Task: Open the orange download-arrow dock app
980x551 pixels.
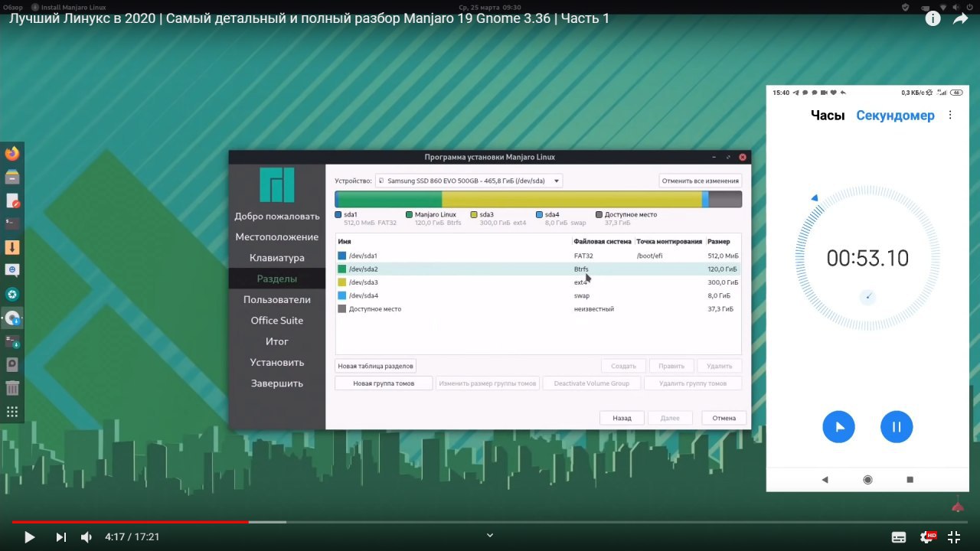Action: click(x=12, y=248)
